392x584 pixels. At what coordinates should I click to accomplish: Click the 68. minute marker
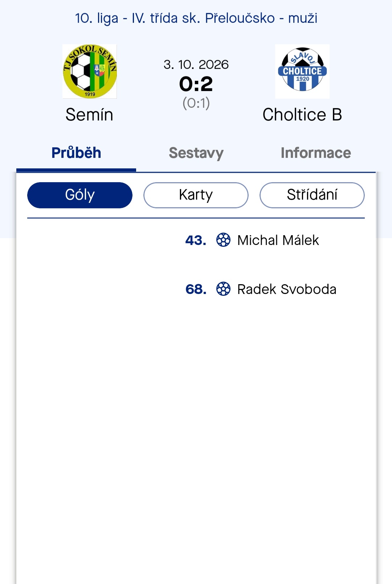click(196, 289)
